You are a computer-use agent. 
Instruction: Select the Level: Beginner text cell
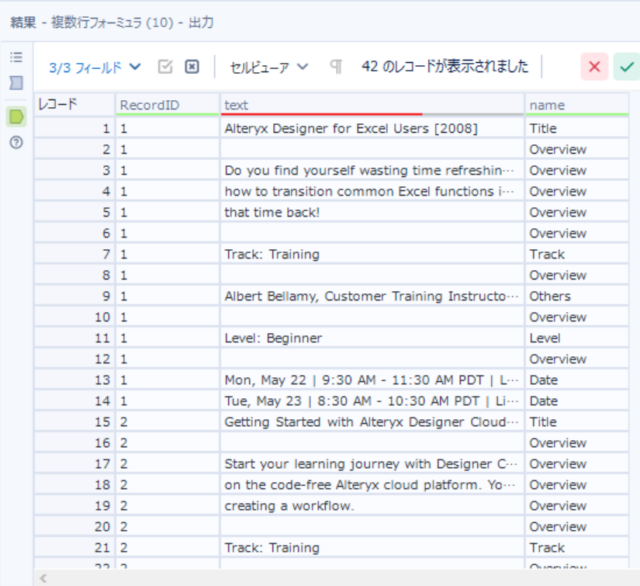(x=372, y=338)
